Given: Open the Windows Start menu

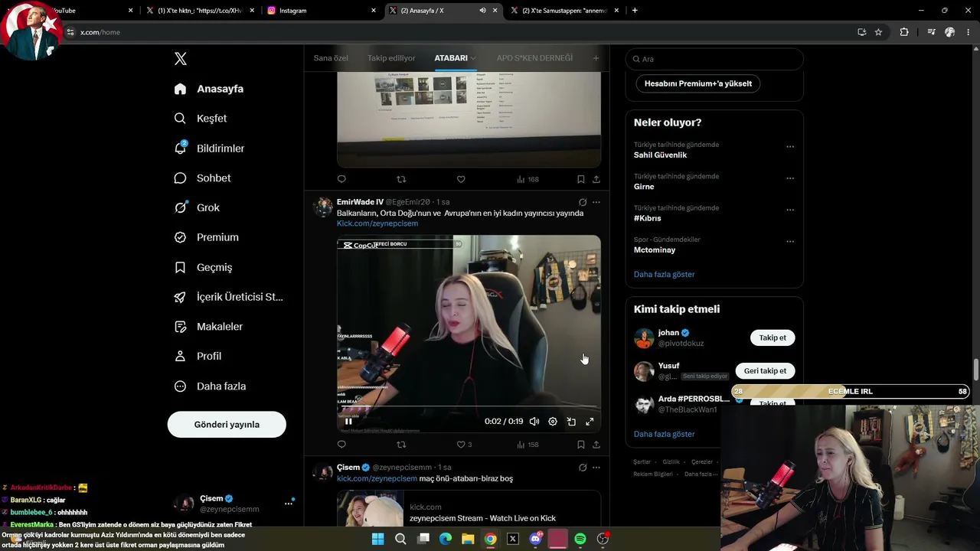Looking at the screenshot, I should tap(377, 539).
